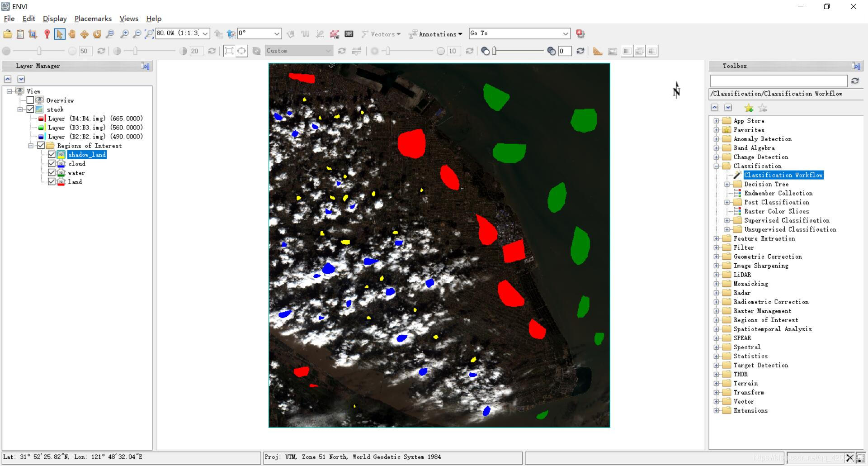The height and width of the screenshot is (466, 868).
Task: Click the Mensuration ruler icon
Action: tap(597, 51)
